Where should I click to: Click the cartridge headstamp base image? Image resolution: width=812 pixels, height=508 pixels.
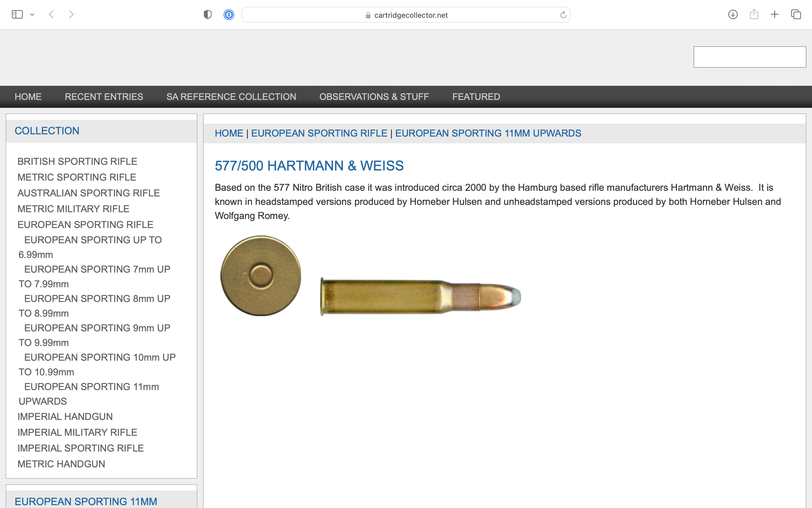click(x=261, y=276)
